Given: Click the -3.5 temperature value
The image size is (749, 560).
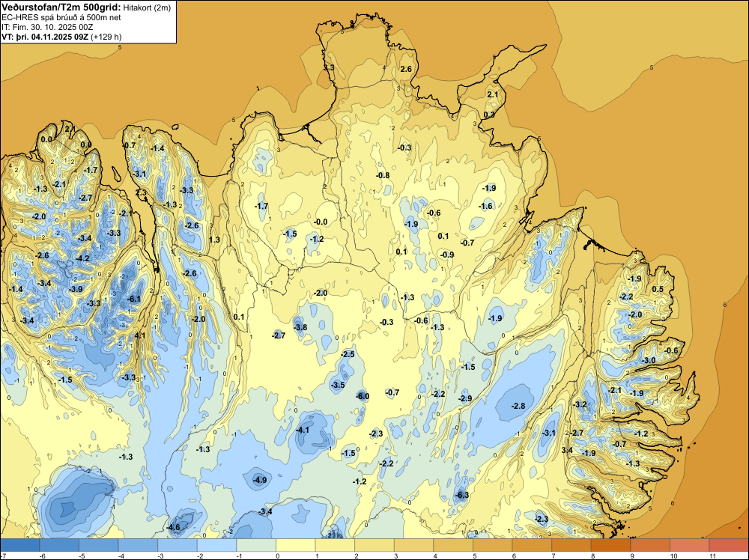Looking at the screenshot, I should [338, 385].
